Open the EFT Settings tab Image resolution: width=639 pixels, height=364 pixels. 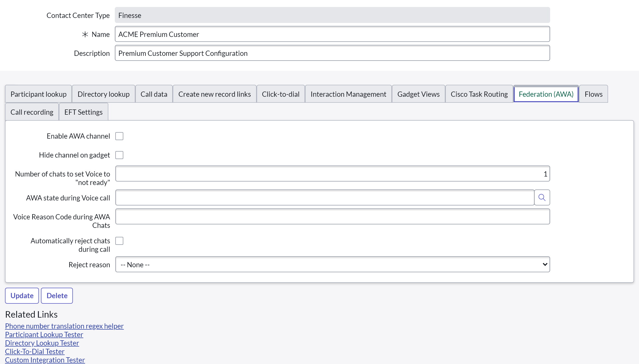pos(83,112)
